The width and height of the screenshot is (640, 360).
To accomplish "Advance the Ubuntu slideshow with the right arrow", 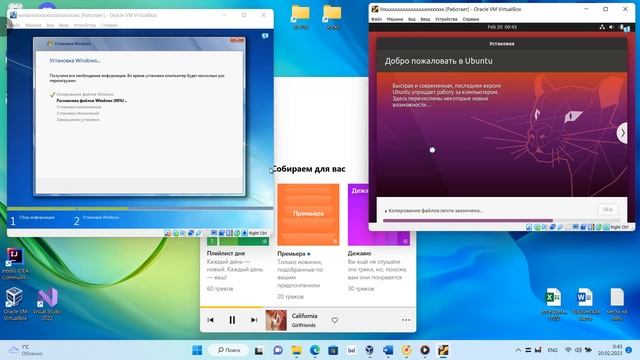I will click(622, 133).
